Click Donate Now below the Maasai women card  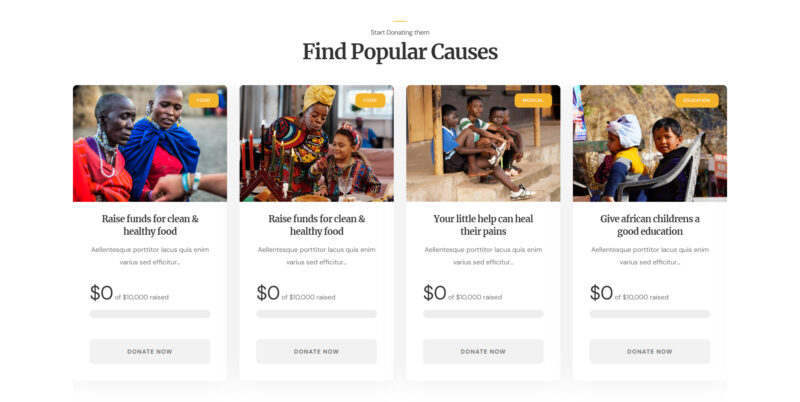[x=150, y=351]
